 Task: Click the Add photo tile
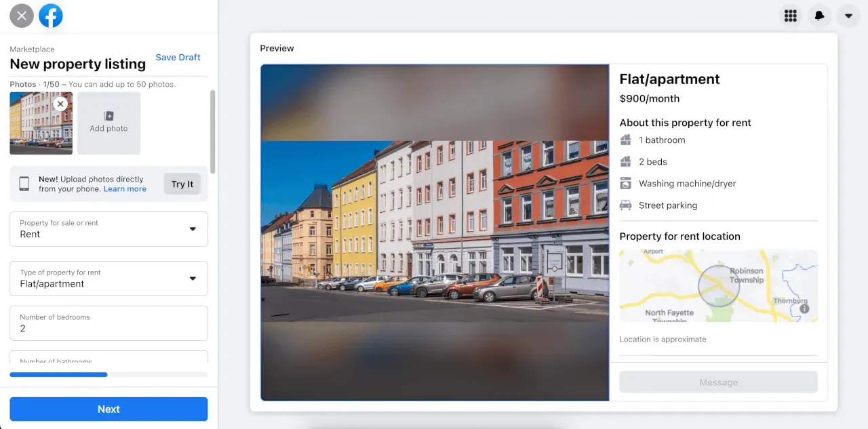[108, 123]
